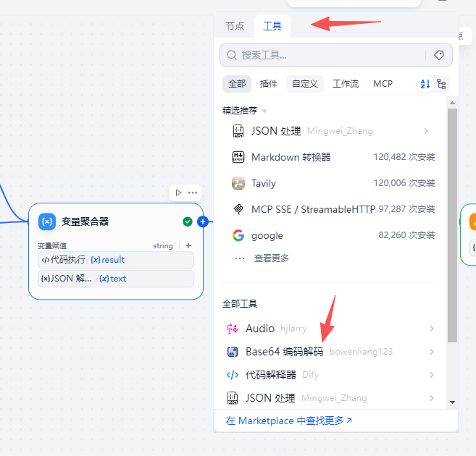Click the JSON 处理 icon in 精选推荐
This screenshot has width=476, height=456.
coord(238,131)
